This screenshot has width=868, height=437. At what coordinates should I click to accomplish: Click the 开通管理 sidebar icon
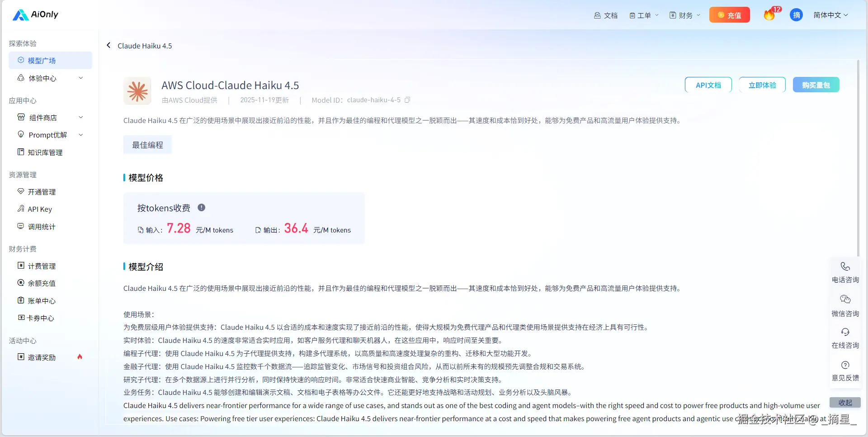(x=21, y=191)
